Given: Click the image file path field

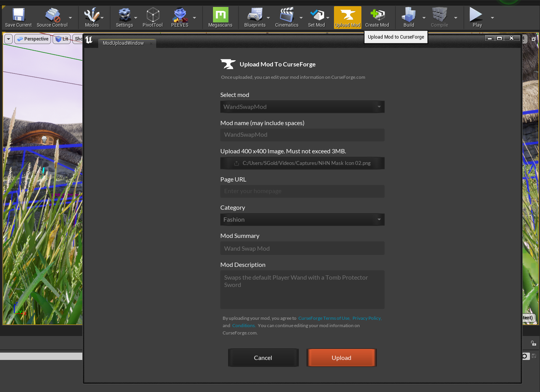Looking at the screenshot, I should [302, 163].
